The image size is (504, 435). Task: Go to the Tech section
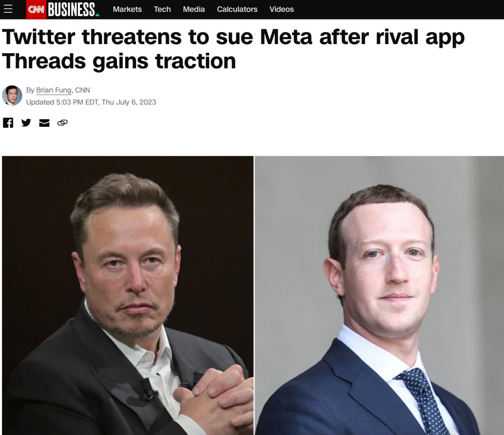point(162,9)
